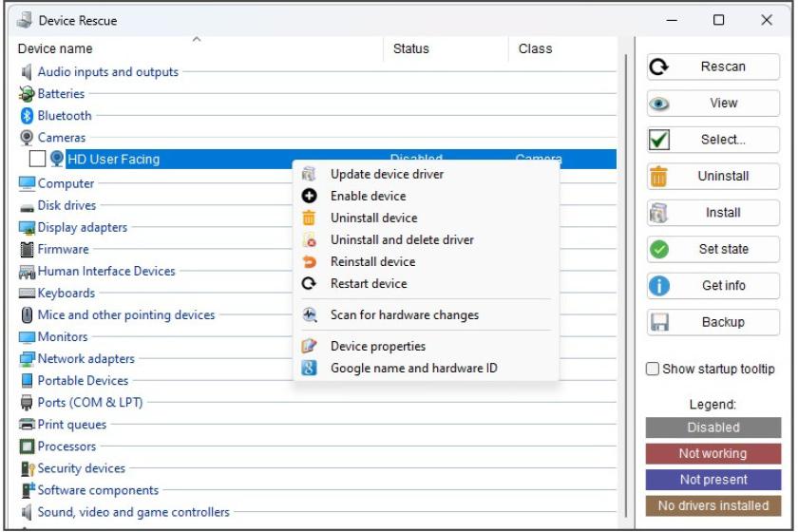
Task: Sort by the Device name column header
Action: (x=199, y=48)
